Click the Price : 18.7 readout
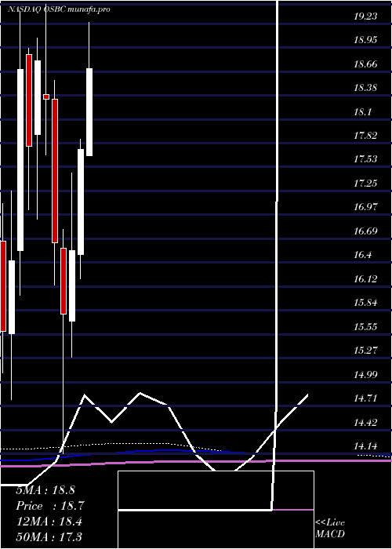Screen dimensions: 392x549 point(50,506)
